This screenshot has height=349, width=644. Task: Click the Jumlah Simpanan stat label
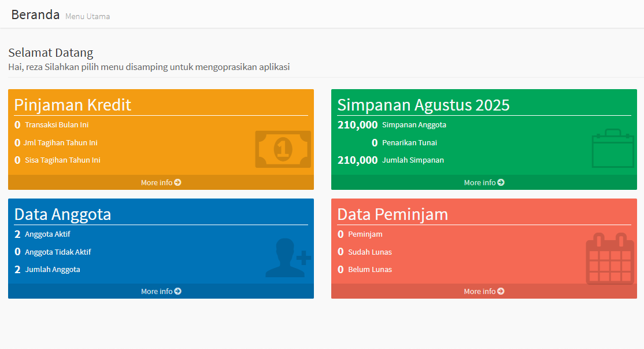(413, 160)
